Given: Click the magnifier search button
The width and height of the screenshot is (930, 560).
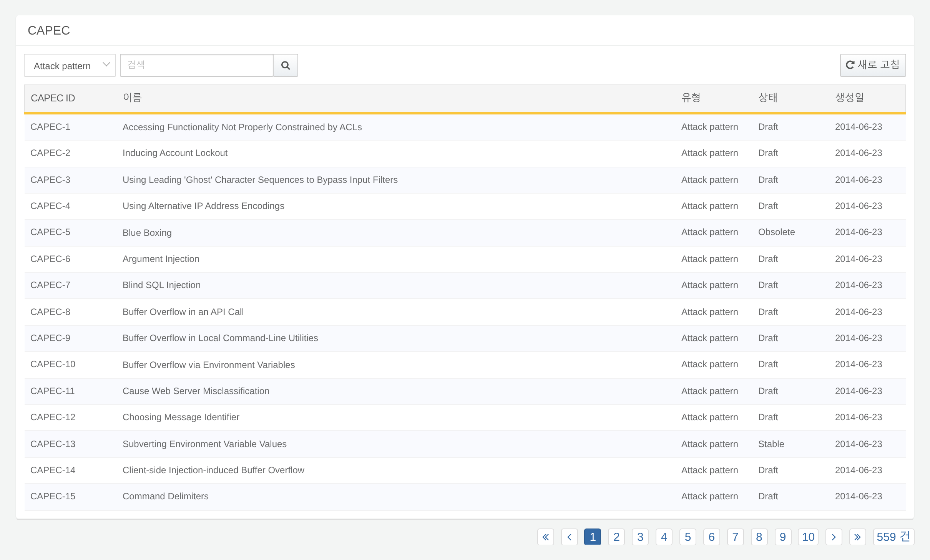Looking at the screenshot, I should coord(286,65).
